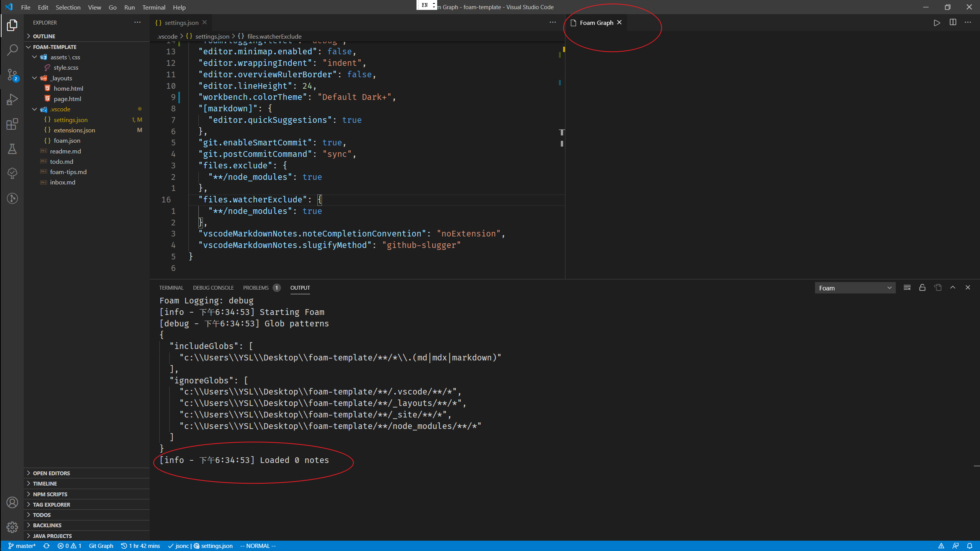
Task: Open the Testing view (beaker icon)
Action: [12, 149]
